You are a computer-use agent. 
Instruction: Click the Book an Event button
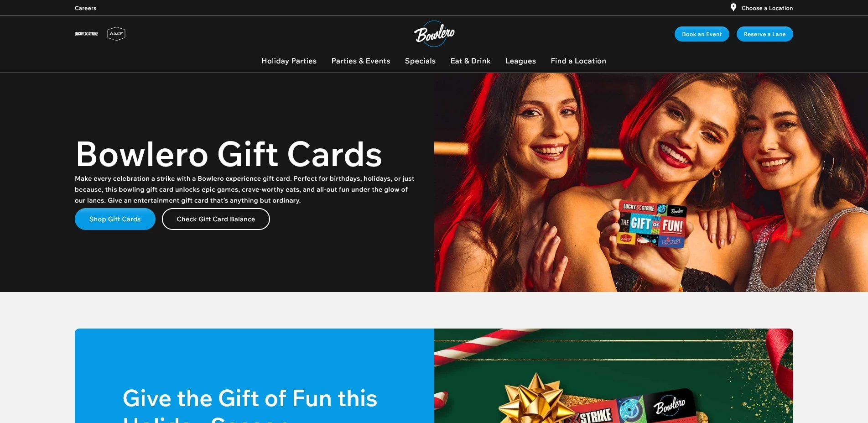702,34
